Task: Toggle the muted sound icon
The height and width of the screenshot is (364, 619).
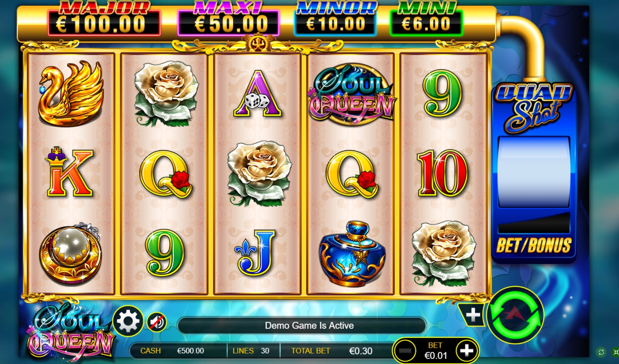Action: click(x=157, y=322)
